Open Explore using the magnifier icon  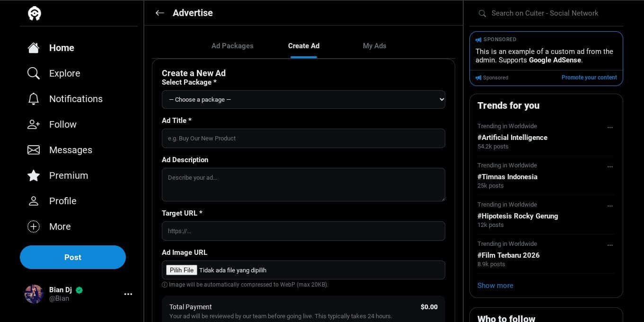(34, 73)
